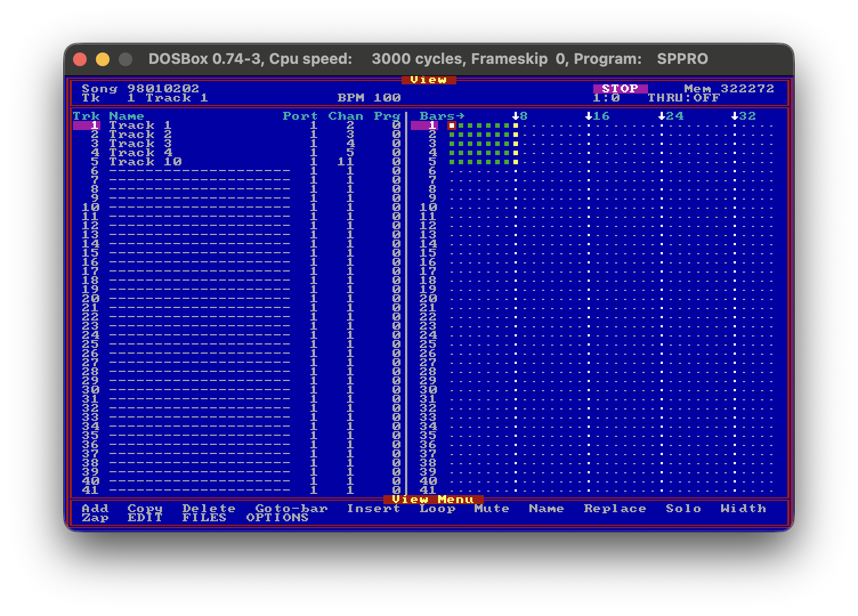This screenshot has height=616, width=858.
Task: Open the FILES submenu
Action: [204, 517]
